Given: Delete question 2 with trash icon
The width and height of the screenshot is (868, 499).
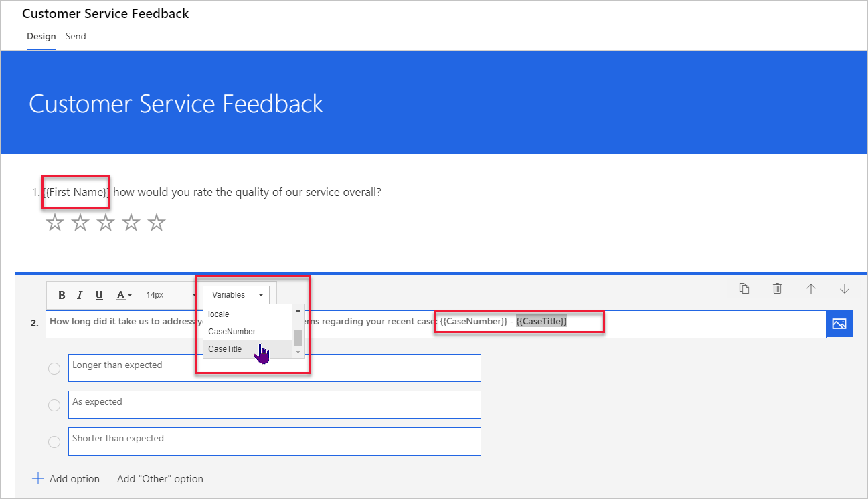Looking at the screenshot, I should tap(777, 288).
